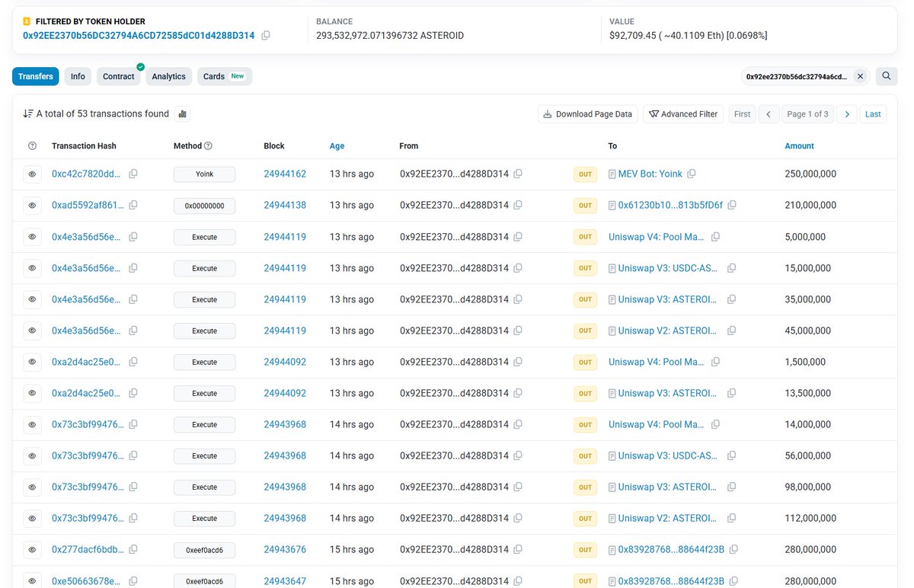Go to the next page with the right chevron
This screenshot has height=588, width=914.
[x=847, y=114]
